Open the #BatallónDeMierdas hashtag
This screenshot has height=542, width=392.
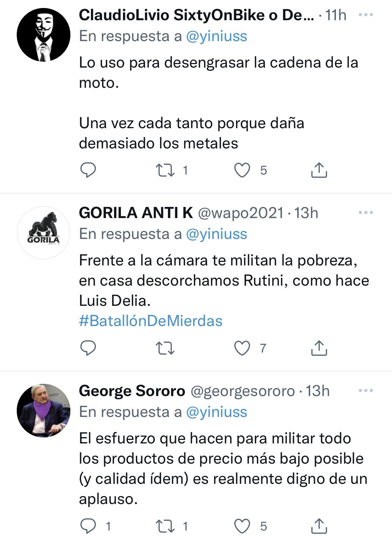(151, 321)
